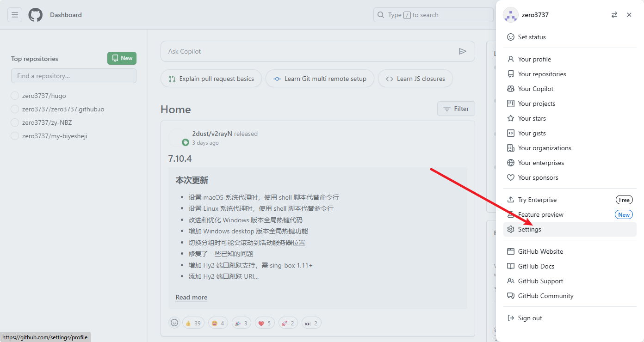Click the zero3737 avatar in menu
Viewport: 644px width, 342px height.
tap(510, 15)
